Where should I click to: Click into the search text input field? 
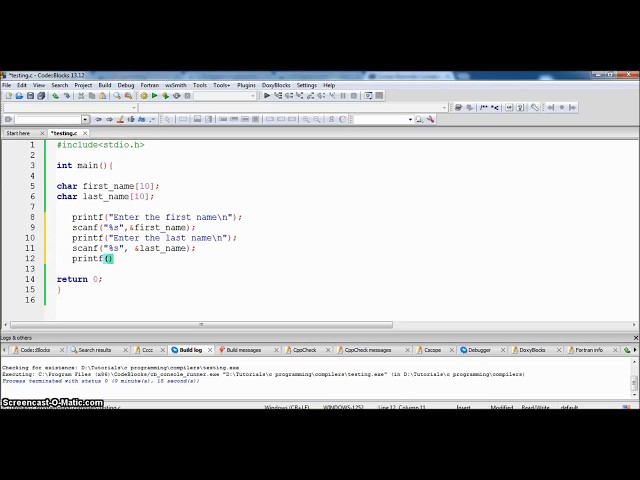pos(48,120)
